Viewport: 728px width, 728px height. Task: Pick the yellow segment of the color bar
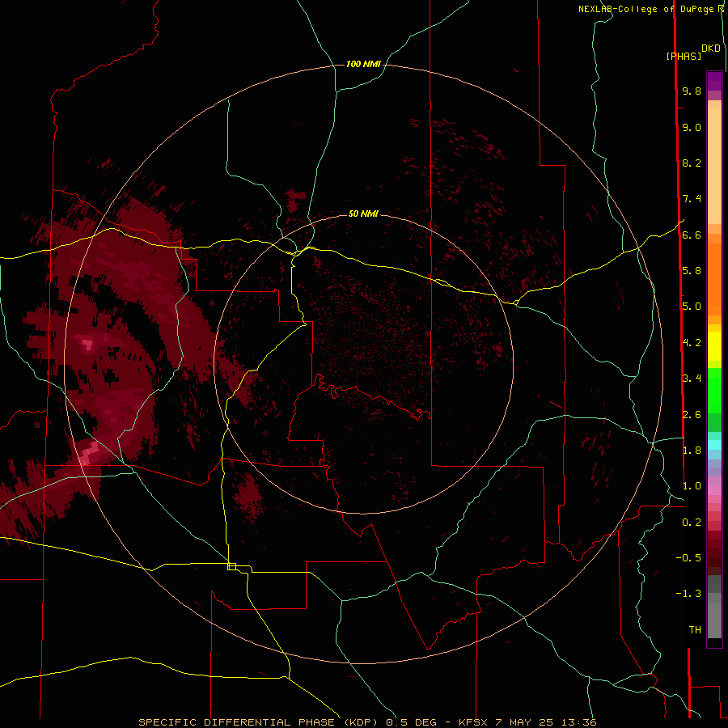(x=714, y=346)
